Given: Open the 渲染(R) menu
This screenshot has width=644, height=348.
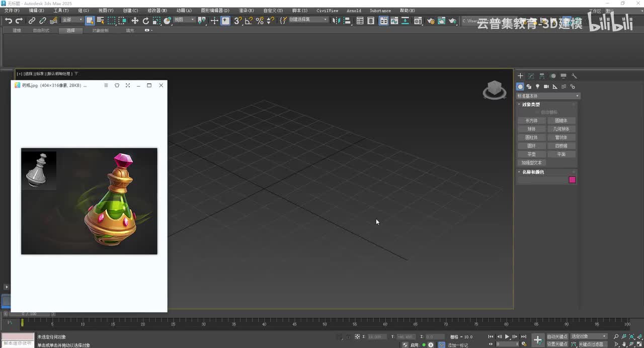Looking at the screenshot, I should pyautogui.click(x=246, y=11).
